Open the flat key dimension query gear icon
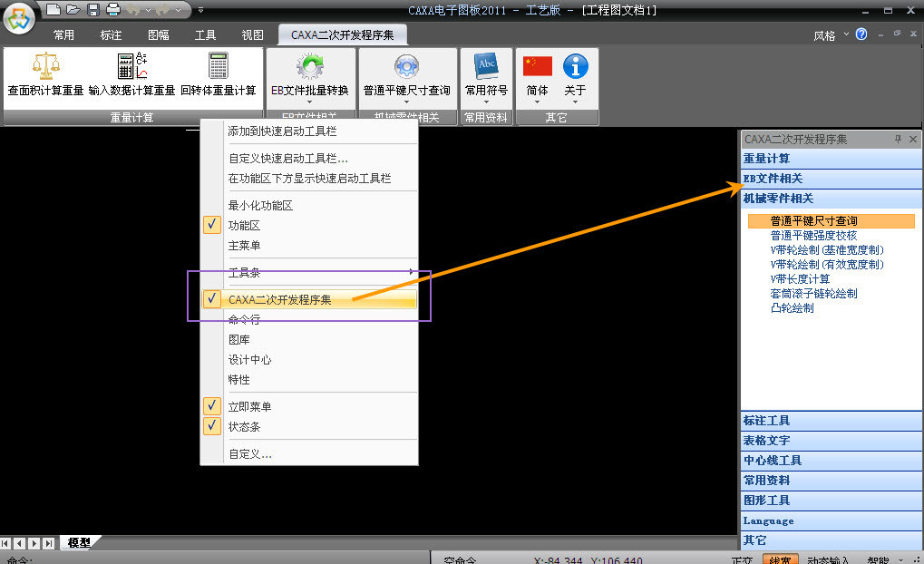 click(x=406, y=66)
